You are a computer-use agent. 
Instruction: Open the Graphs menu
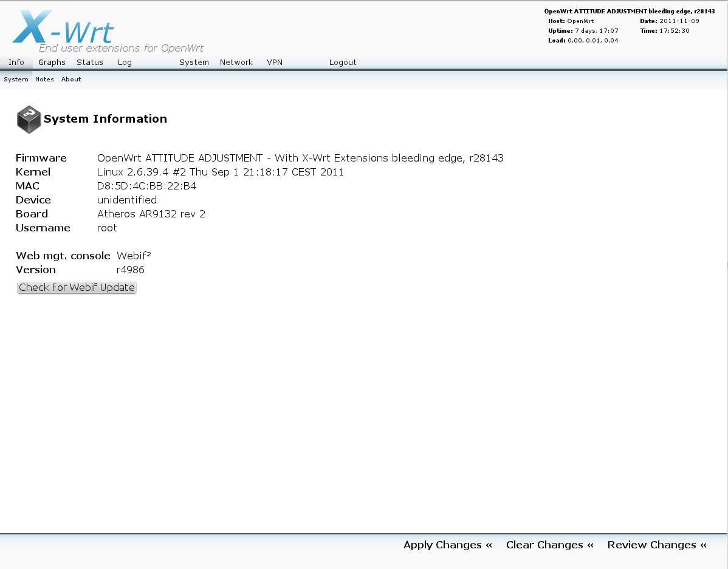point(52,62)
